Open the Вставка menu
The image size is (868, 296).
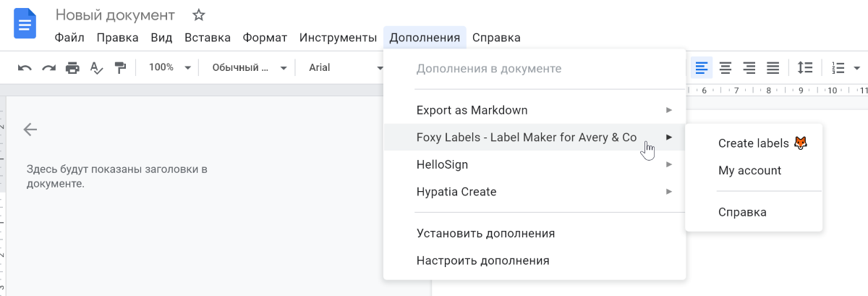tap(208, 38)
